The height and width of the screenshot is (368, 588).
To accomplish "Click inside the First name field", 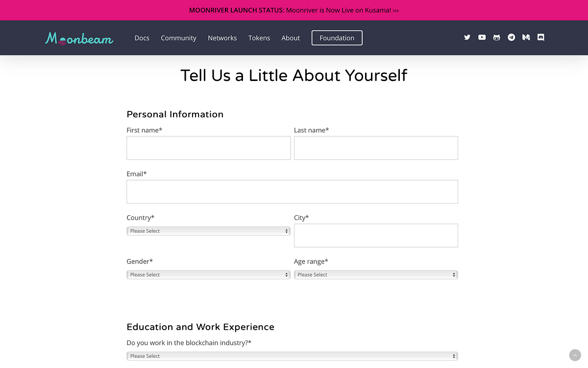I will (208, 148).
